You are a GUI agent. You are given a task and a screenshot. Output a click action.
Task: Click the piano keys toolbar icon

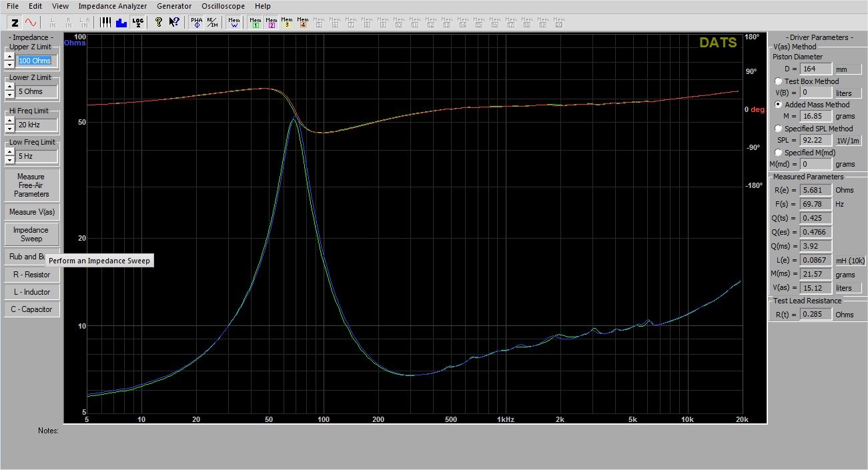(x=106, y=22)
